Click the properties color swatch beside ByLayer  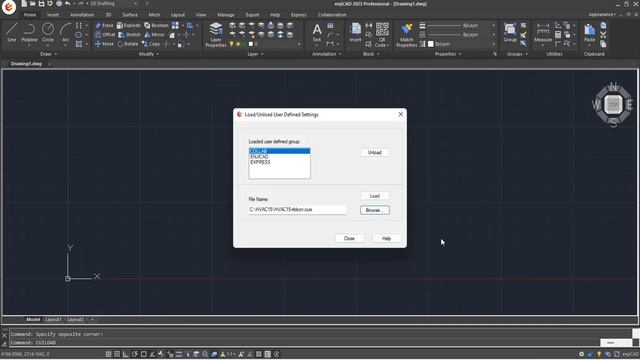point(430,44)
